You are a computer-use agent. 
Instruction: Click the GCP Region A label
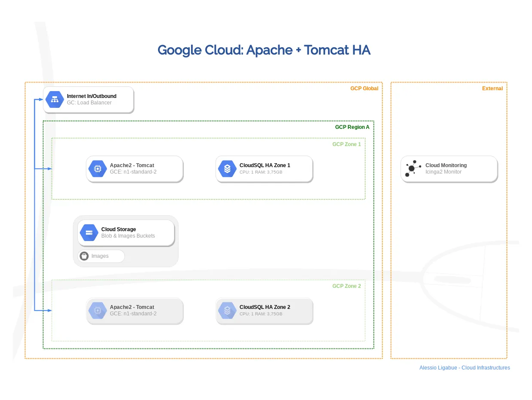click(x=352, y=127)
